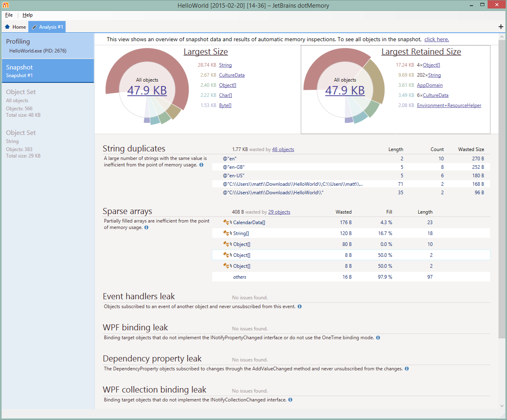Click the scroll down arrow on vertical scrollbar
507x420 pixels.
click(502, 406)
